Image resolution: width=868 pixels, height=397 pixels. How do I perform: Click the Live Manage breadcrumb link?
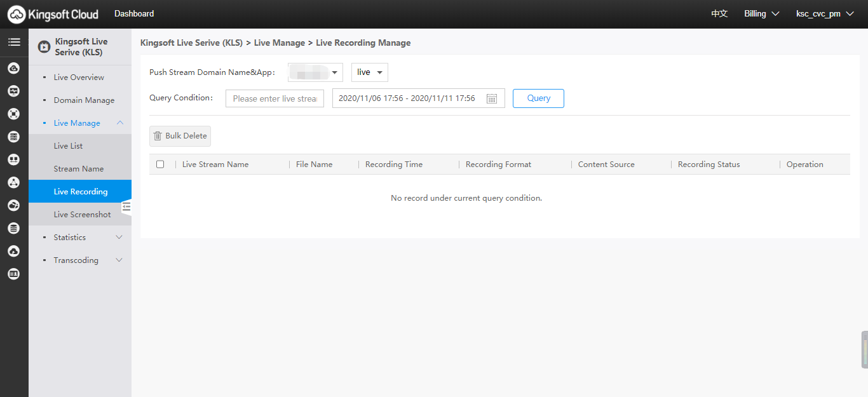[280, 43]
